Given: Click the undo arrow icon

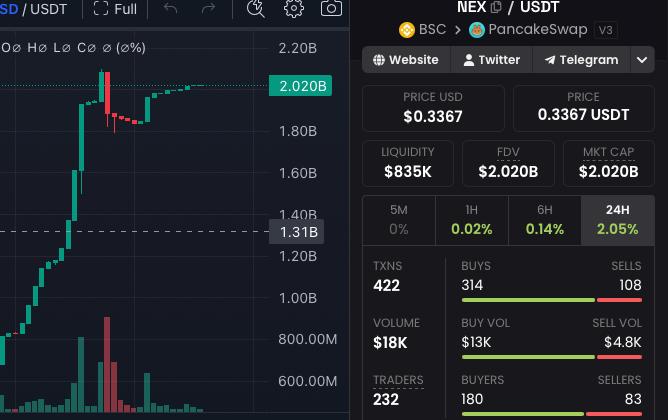Looking at the screenshot, I should point(170,8).
